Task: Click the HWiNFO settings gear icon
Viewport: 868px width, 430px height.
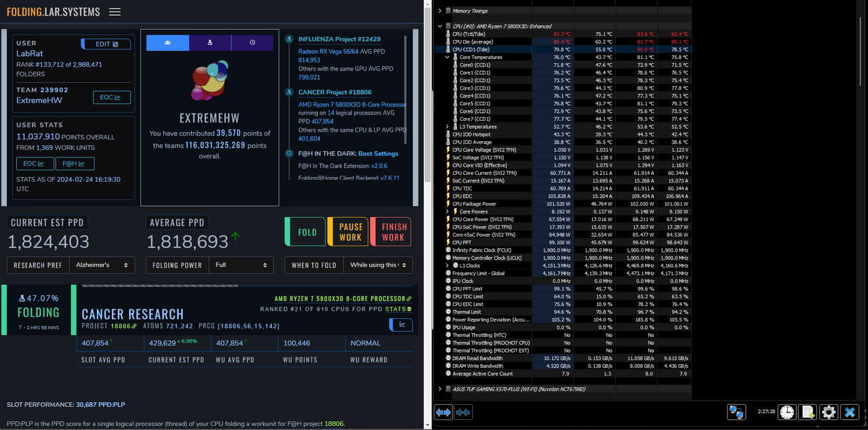Action: pos(828,412)
